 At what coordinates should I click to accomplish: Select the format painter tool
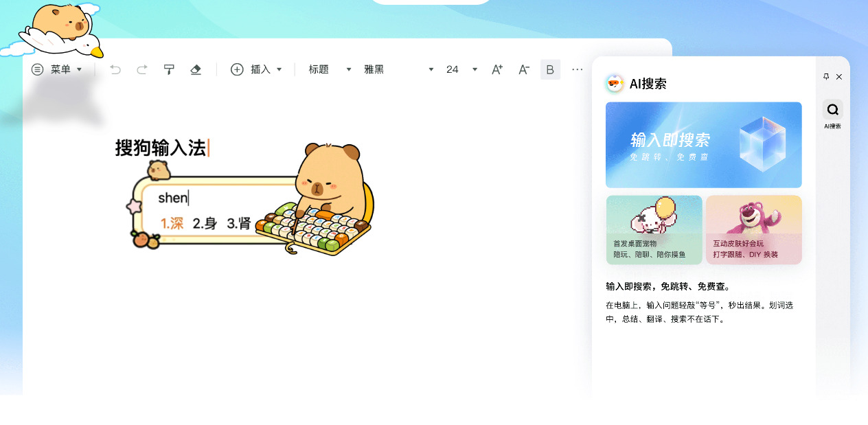point(169,69)
